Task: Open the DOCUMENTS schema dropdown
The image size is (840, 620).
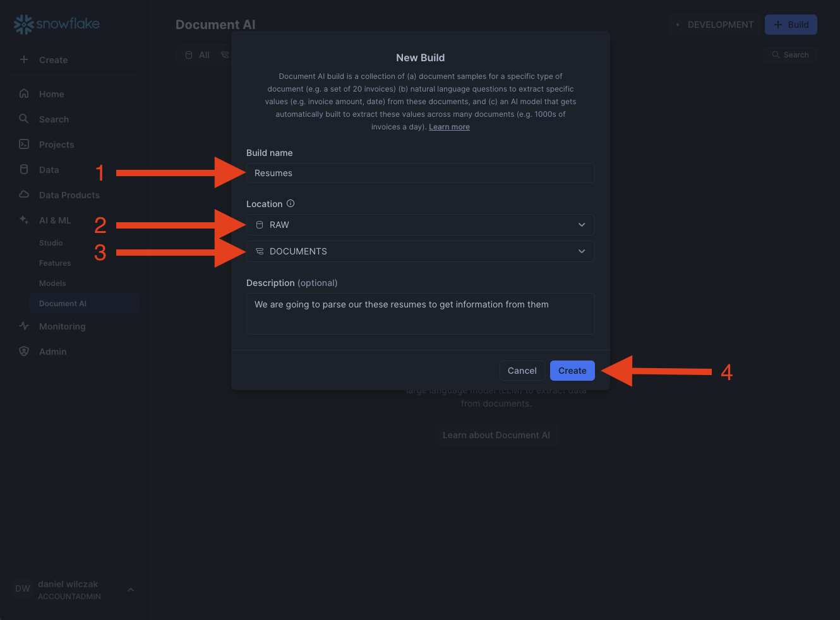Action: pos(420,251)
